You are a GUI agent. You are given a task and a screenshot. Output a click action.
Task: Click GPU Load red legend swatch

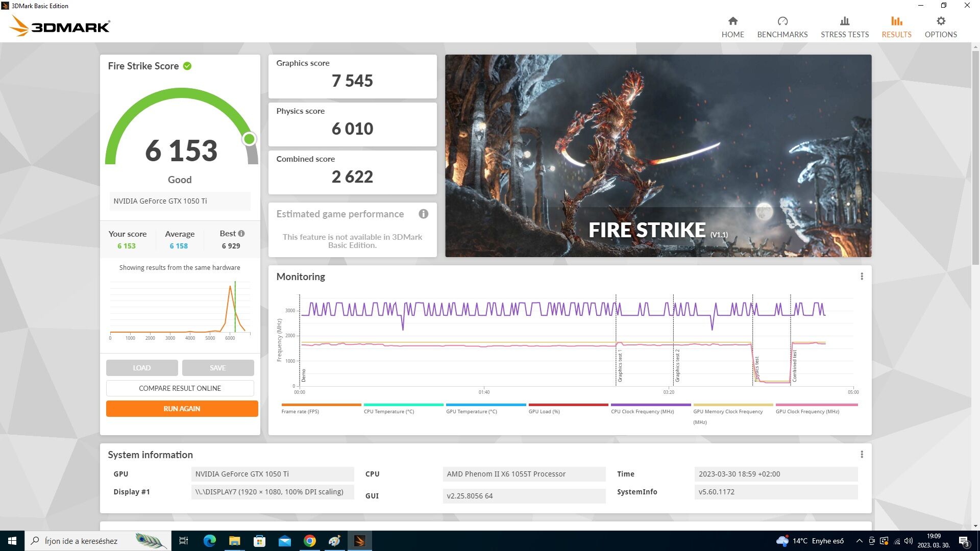tap(568, 405)
